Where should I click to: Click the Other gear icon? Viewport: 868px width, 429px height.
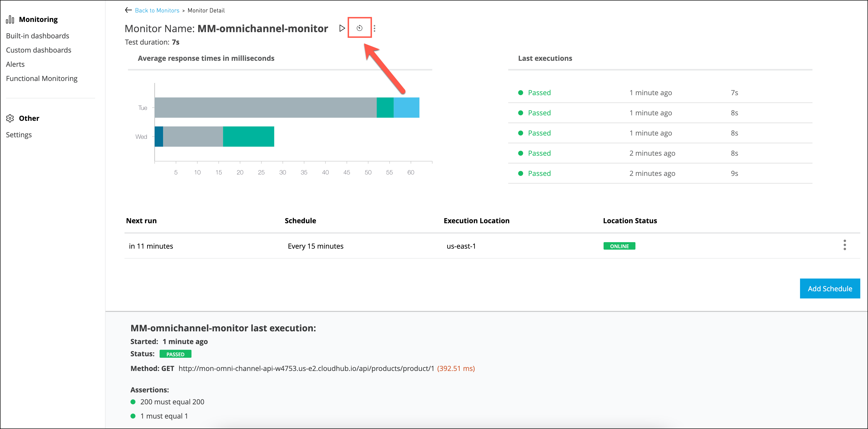10,118
